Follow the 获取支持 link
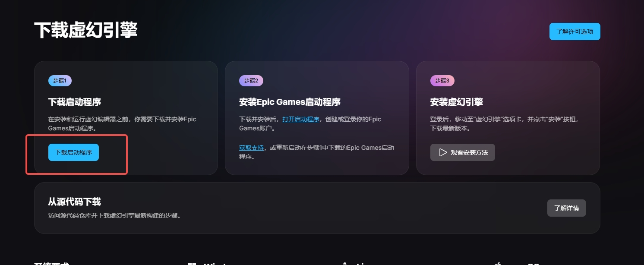 251,148
